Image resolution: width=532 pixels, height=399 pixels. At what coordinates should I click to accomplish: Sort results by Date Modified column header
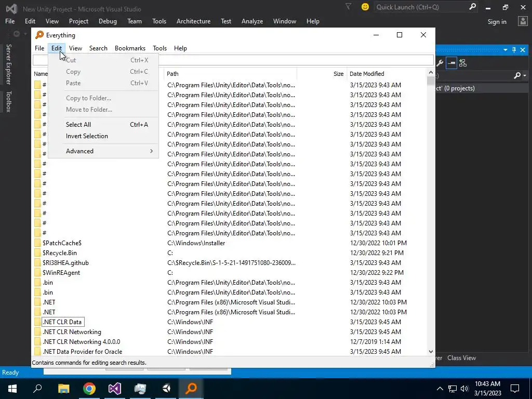[387, 74]
